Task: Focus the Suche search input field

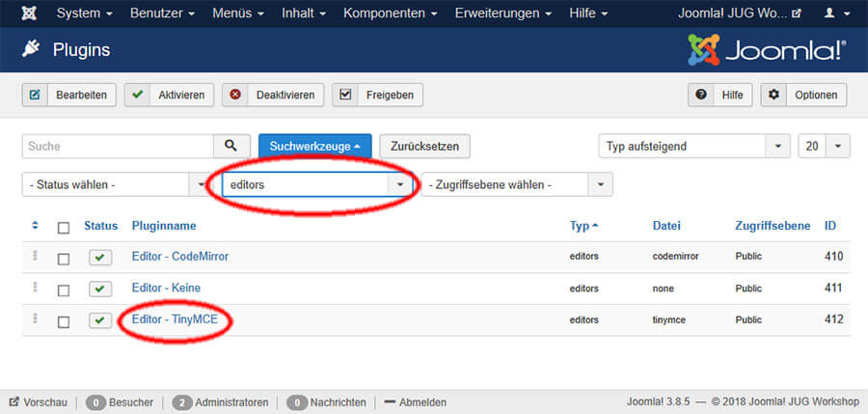Action: point(118,147)
